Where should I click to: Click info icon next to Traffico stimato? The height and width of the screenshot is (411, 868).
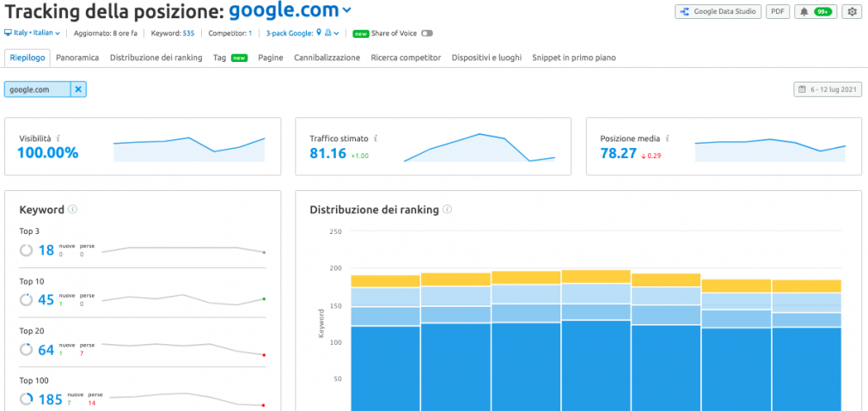pyautogui.click(x=376, y=138)
